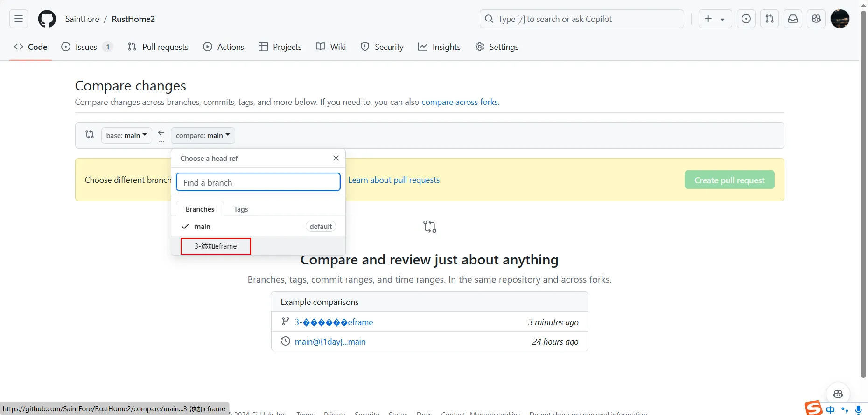Select the main branch with checkmark
The image size is (868, 415).
coord(203,227)
